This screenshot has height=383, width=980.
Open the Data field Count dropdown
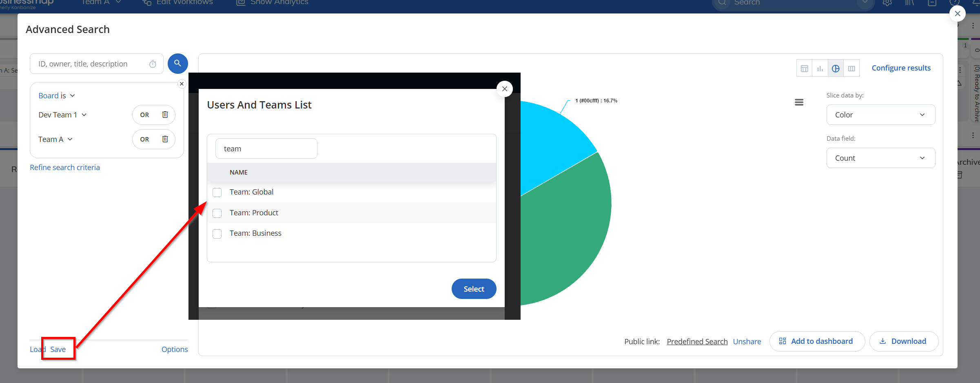(x=880, y=158)
